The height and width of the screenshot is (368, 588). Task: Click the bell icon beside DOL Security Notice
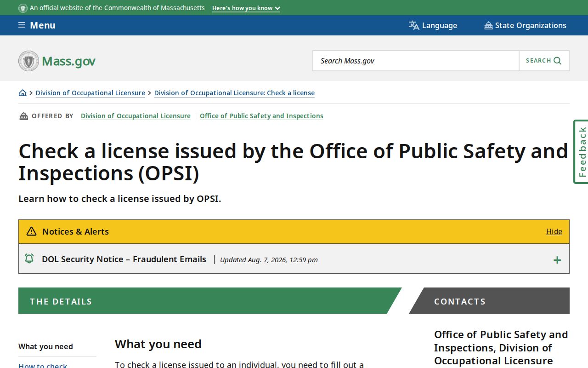29,259
